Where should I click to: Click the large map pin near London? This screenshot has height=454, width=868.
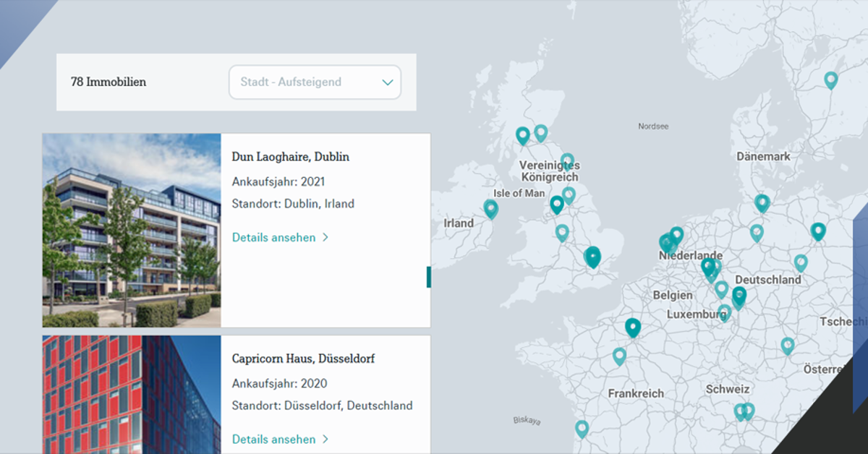[x=594, y=256]
